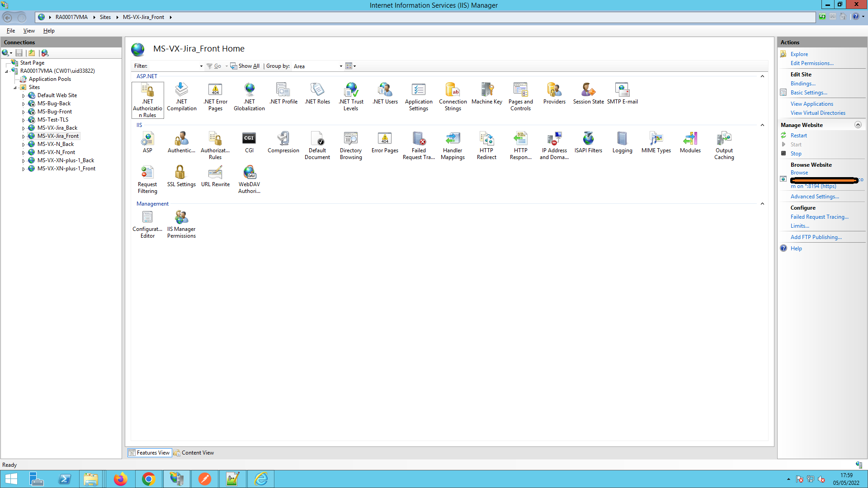Launch Firefox from the taskbar

pos(120,479)
